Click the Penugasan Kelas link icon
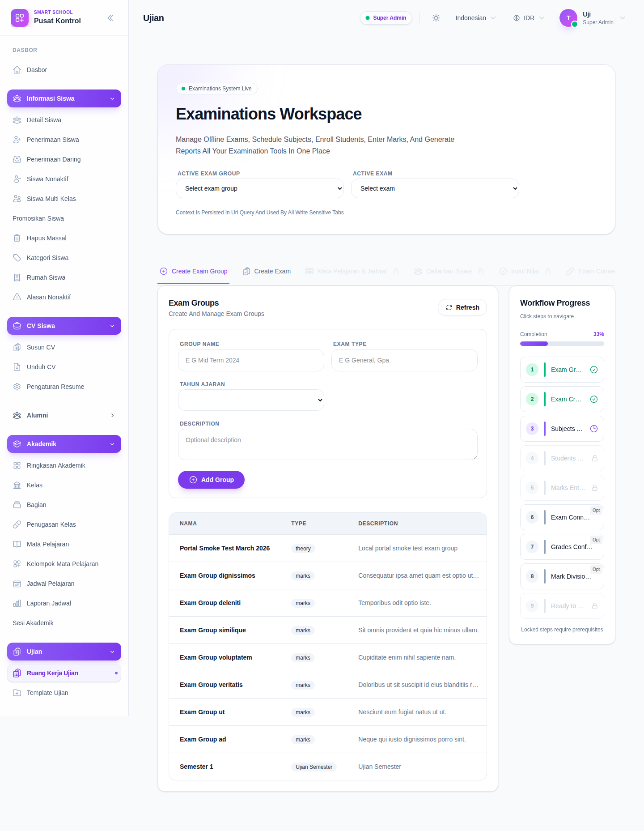The height and width of the screenshot is (831, 644). click(17, 524)
